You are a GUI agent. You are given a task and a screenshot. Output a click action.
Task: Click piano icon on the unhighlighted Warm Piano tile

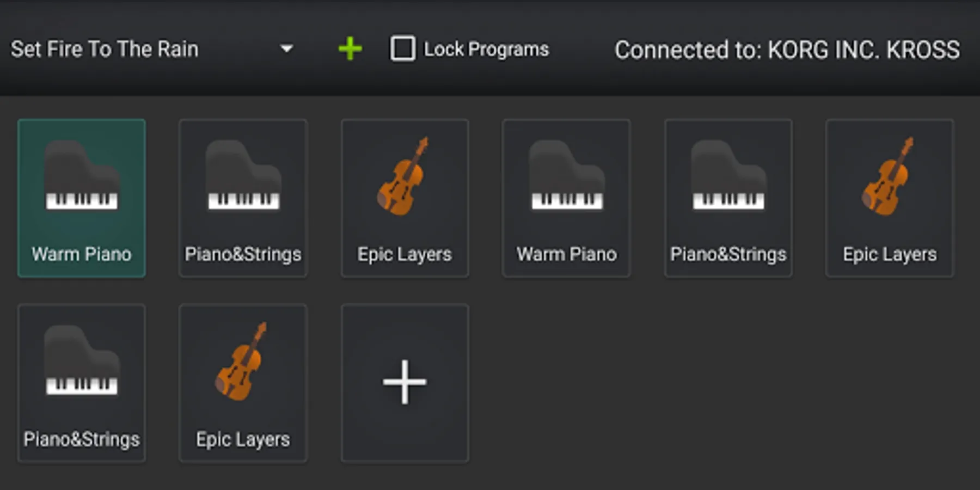[x=567, y=175]
